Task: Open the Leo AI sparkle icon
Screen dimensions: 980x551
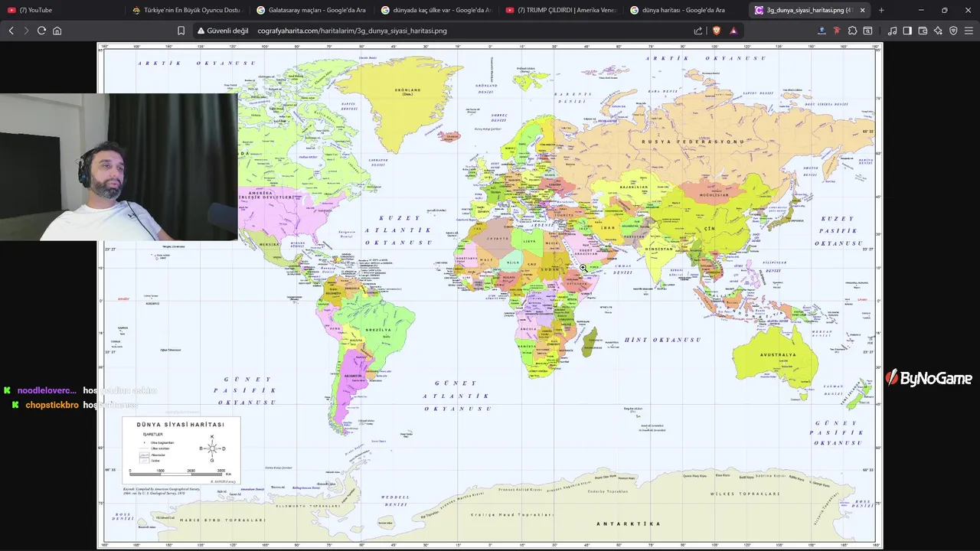Action: click(x=938, y=31)
